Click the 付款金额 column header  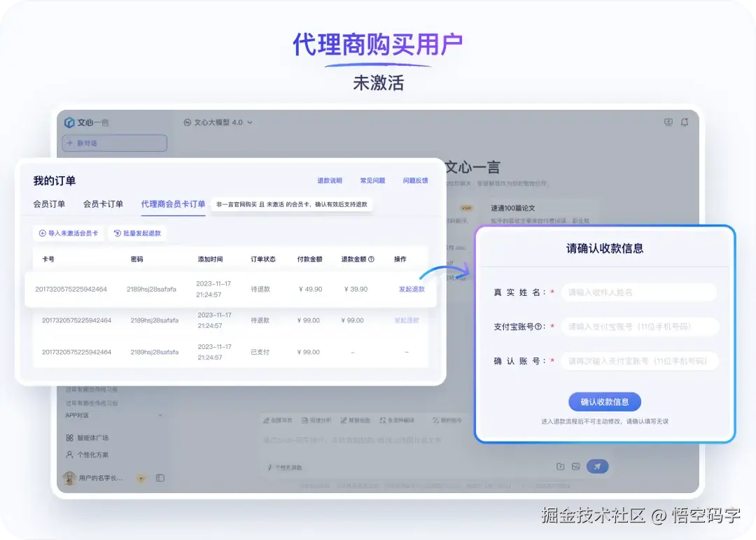point(309,260)
